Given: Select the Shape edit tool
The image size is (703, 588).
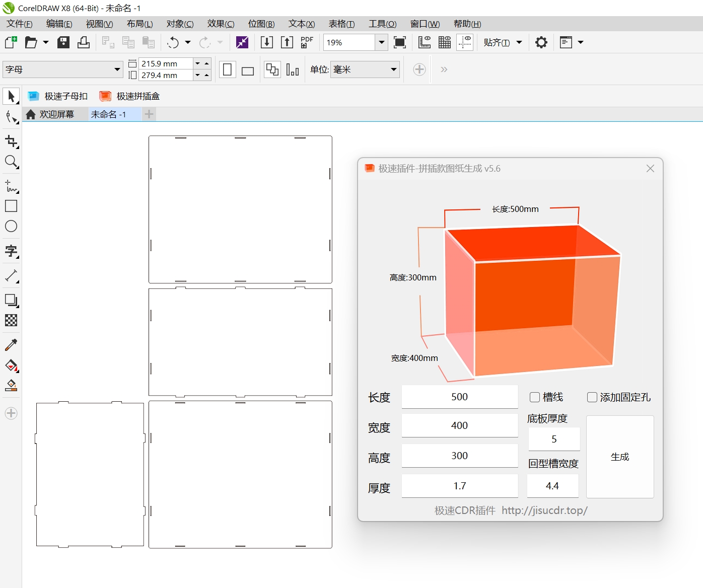Looking at the screenshot, I should click(x=11, y=117).
